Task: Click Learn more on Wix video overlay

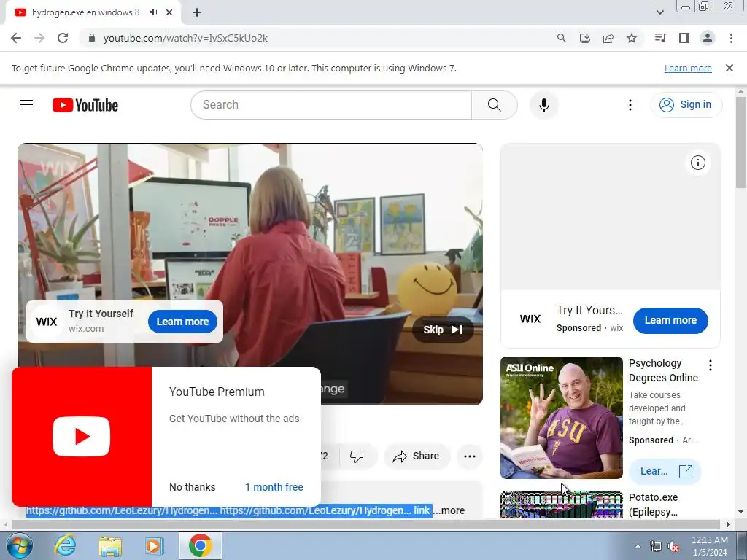Action: (x=182, y=322)
